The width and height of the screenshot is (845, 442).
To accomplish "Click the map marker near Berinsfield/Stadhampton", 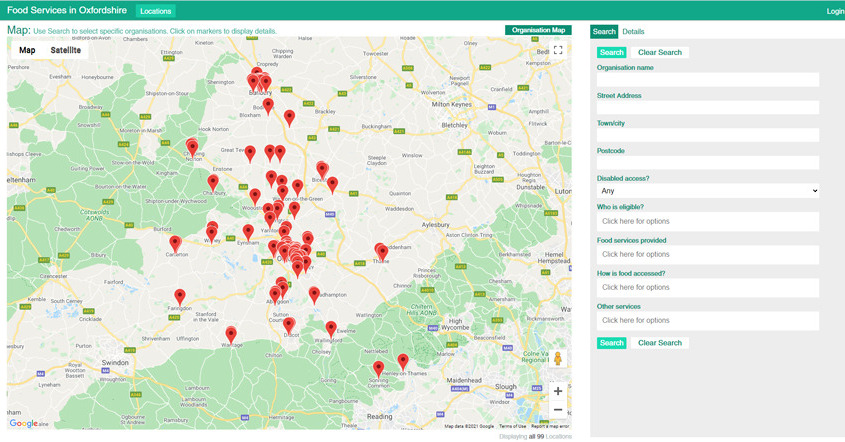I will [314, 295].
